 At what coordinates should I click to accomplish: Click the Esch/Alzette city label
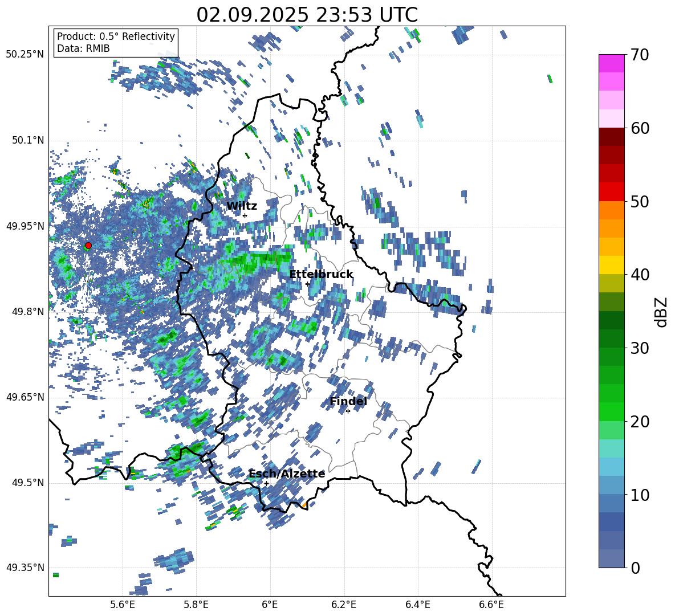pos(287,474)
